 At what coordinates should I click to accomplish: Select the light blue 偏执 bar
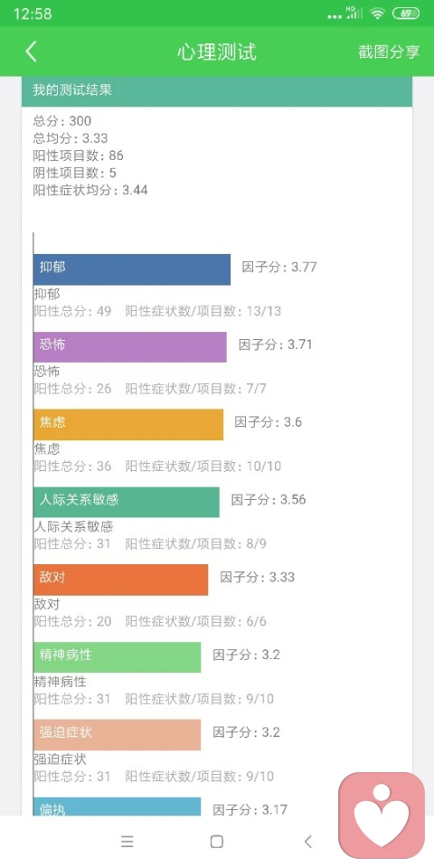tap(117, 807)
